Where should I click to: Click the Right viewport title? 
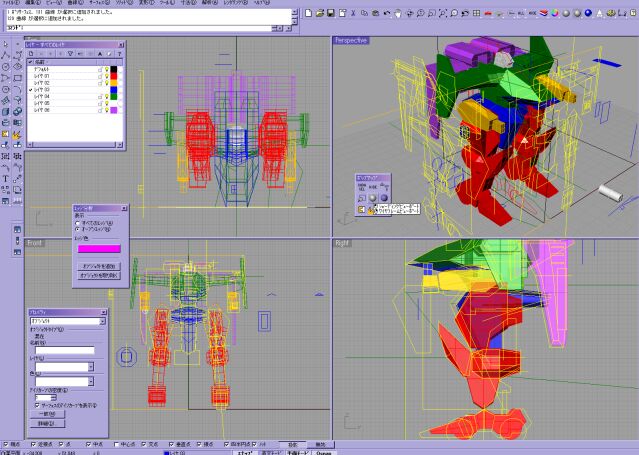click(x=342, y=243)
